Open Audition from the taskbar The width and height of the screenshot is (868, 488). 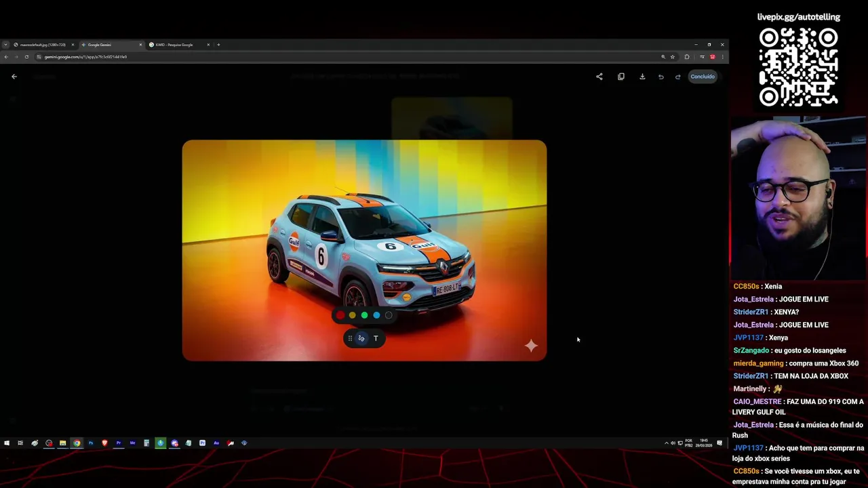click(216, 443)
